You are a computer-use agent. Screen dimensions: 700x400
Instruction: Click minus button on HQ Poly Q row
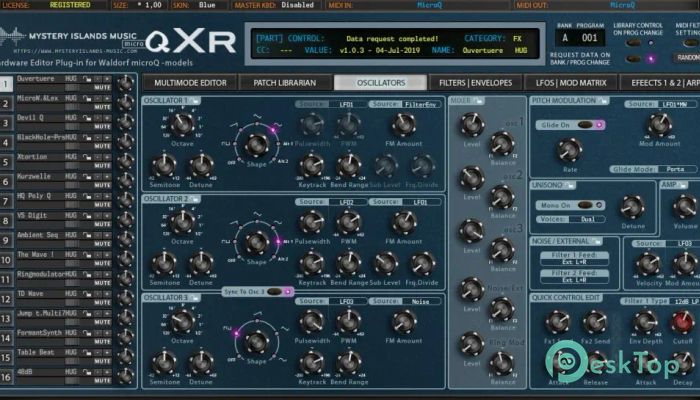[x=98, y=196]
